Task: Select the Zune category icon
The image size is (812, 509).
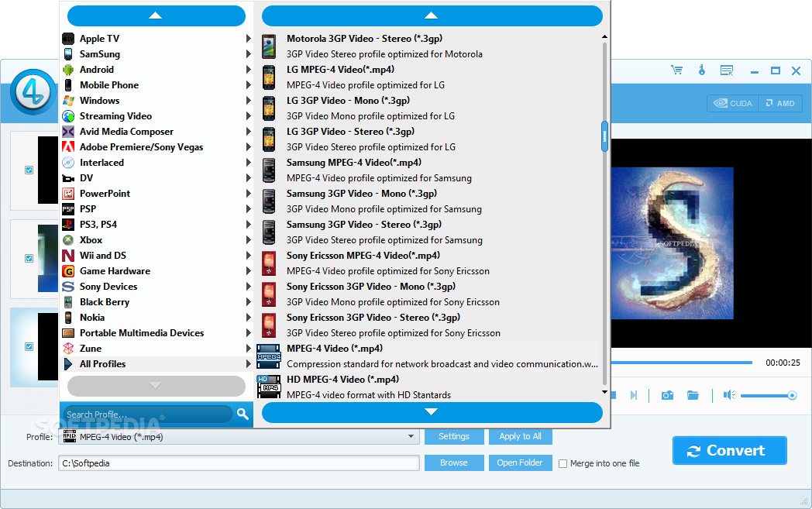Action: [68, 349]
